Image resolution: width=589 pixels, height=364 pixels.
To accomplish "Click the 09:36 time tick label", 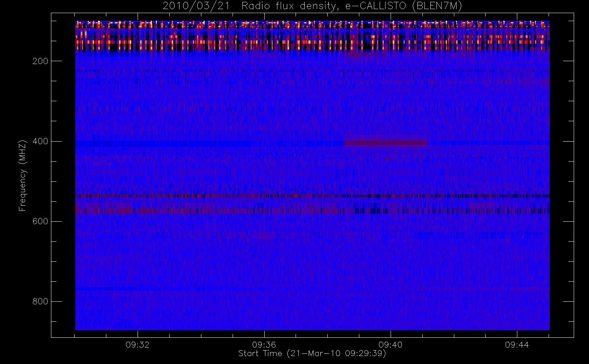I will pos(264,345).
